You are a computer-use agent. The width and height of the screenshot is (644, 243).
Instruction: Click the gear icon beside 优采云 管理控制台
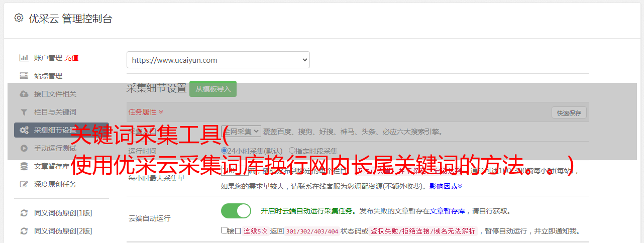point(19,18)
